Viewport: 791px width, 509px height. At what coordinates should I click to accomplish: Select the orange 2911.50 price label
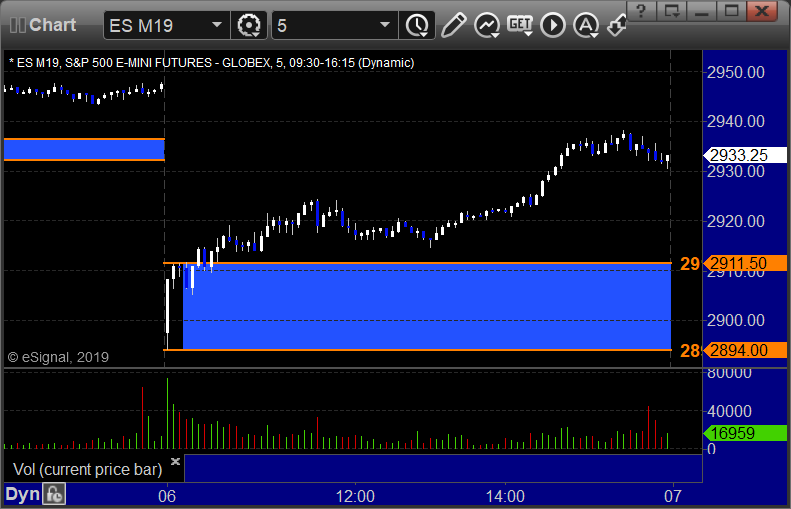click(745, 263)
